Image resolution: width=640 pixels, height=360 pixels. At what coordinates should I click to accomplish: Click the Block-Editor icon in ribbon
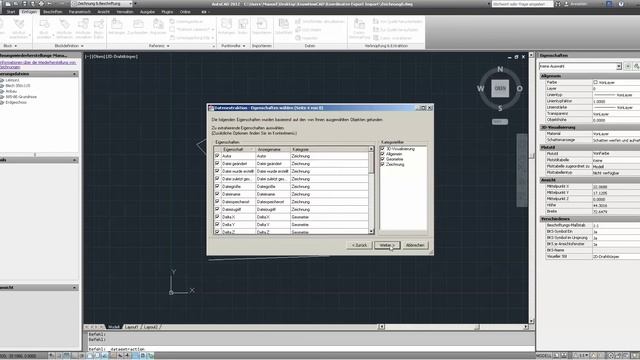[x=99, y=29]
